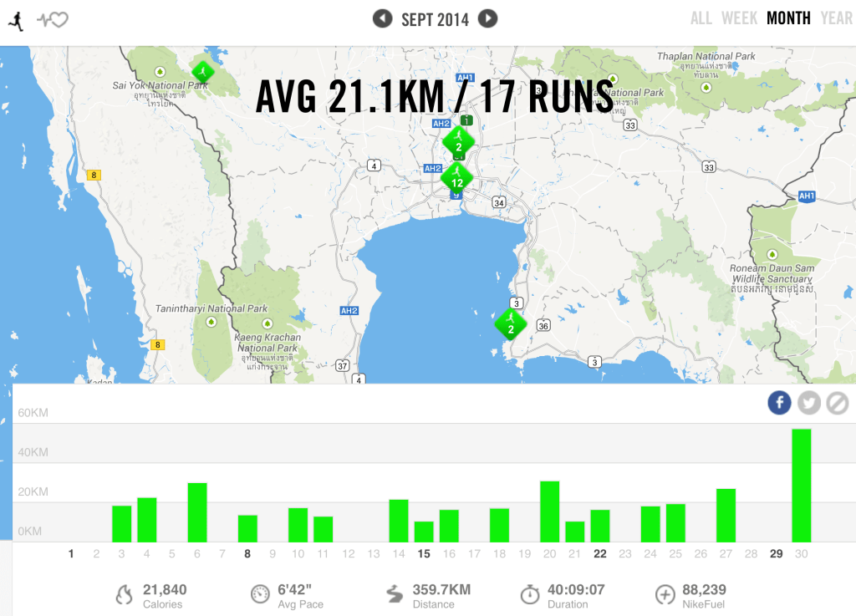Switch to the YEAR view tab
The width and height of the screenshot is (856, 616).
coord(837,18)
